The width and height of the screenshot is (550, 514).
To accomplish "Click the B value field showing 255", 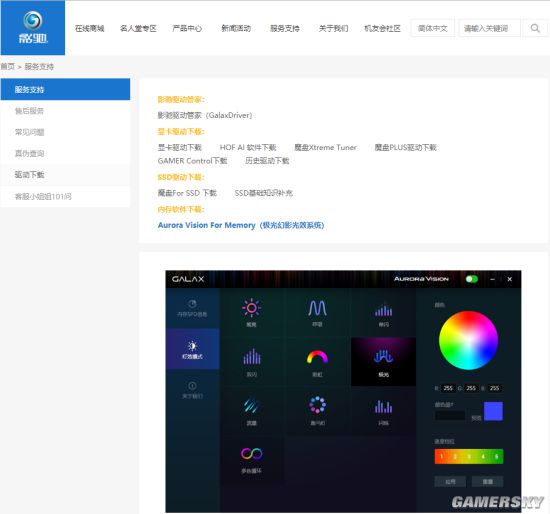I will 494,388.
